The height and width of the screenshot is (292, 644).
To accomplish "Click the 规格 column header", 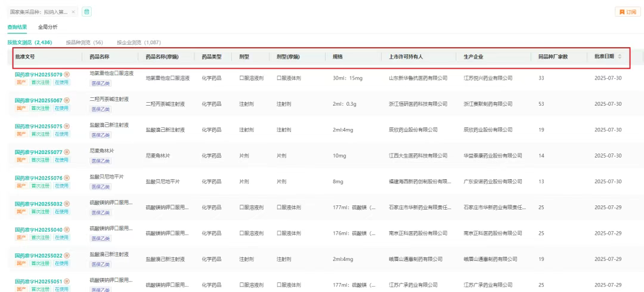I will tap(338, 57).
